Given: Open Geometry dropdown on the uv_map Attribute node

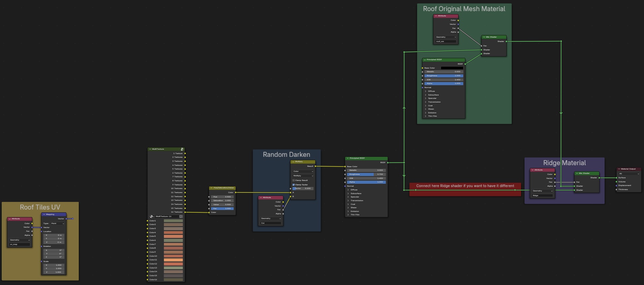Looking at the screenshot, I should coord(20,240).
